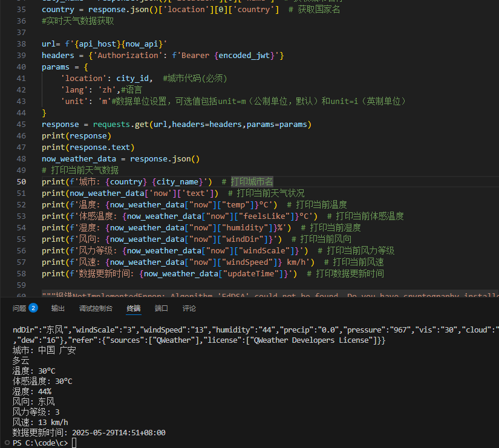This screenshot has width=499, height=448.
Task: Click terminal output 城市: 中国 广安
Action: click(x=44, y=350)
